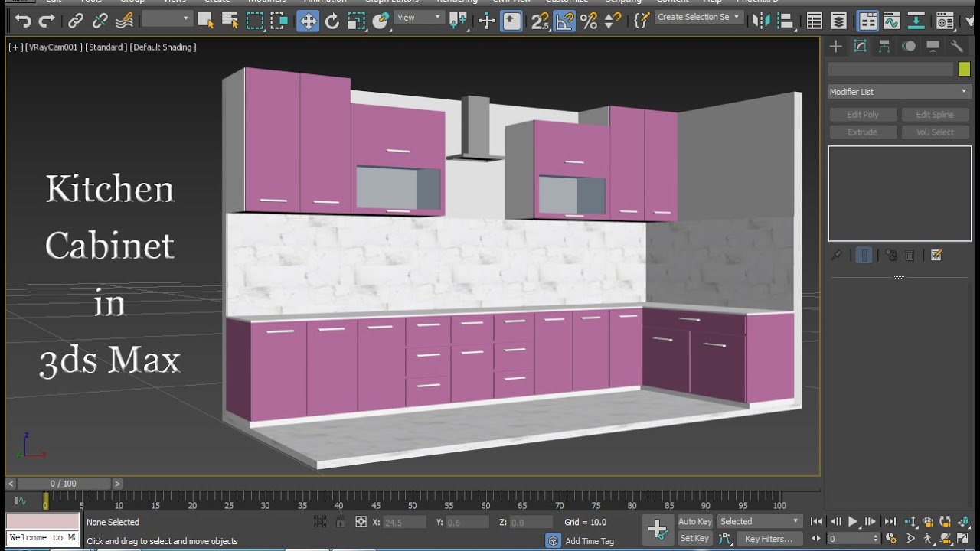
Task: Activate the Select and Move tool
Action: tap(308, 21)
